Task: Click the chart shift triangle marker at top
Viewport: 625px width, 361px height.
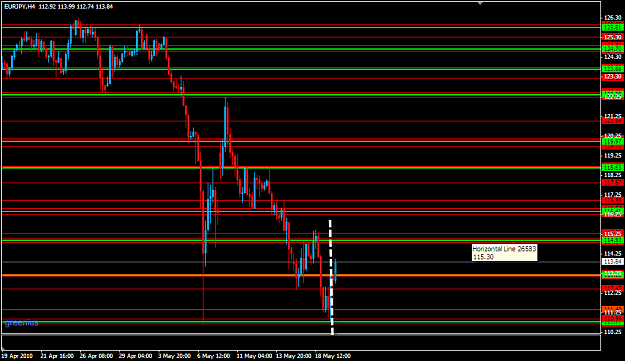Action: 480,3
